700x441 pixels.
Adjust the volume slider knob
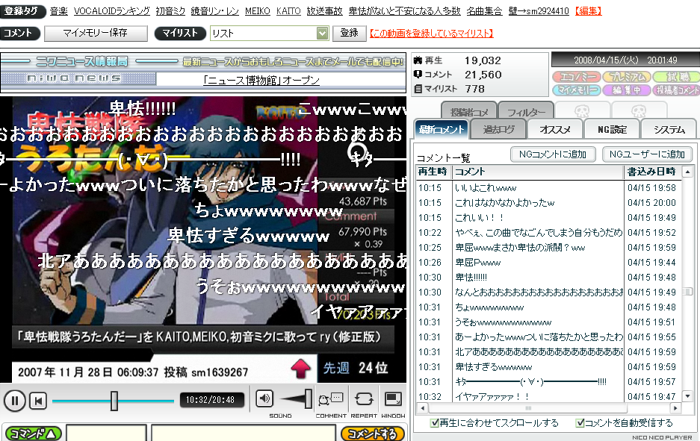point(308,399)
